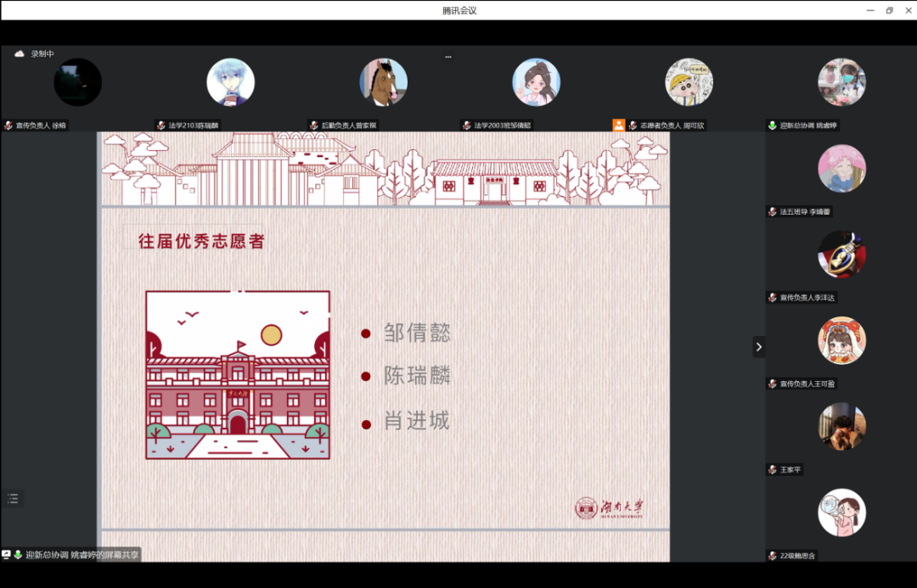The height and width of the screenshot is (588, 917).
Task: Click the muted mic icon beside 王家平
Action: click(772, 469)
